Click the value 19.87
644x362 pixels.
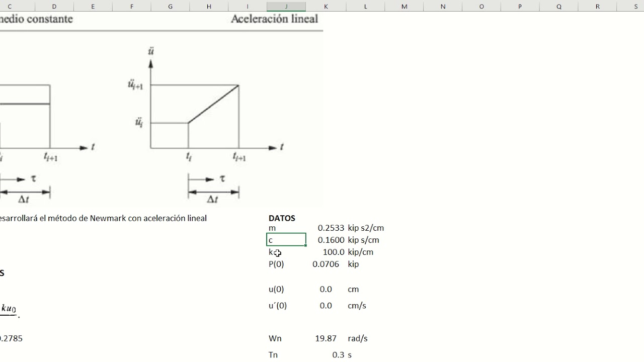[x=326, y=338]
